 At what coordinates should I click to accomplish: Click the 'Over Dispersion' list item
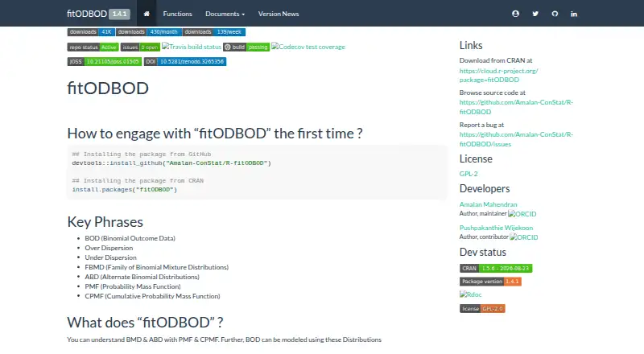click(109, 248)
